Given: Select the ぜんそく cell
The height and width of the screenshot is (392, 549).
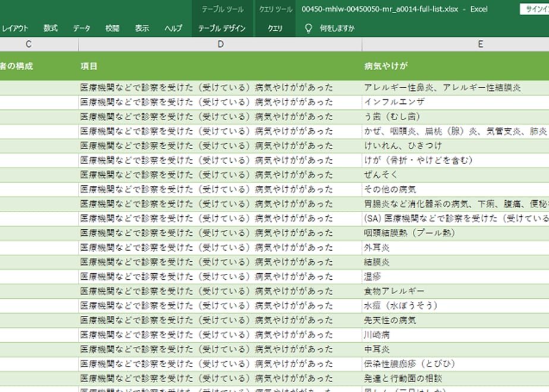Looking at the screenshot, I should [x=456, y=175].
